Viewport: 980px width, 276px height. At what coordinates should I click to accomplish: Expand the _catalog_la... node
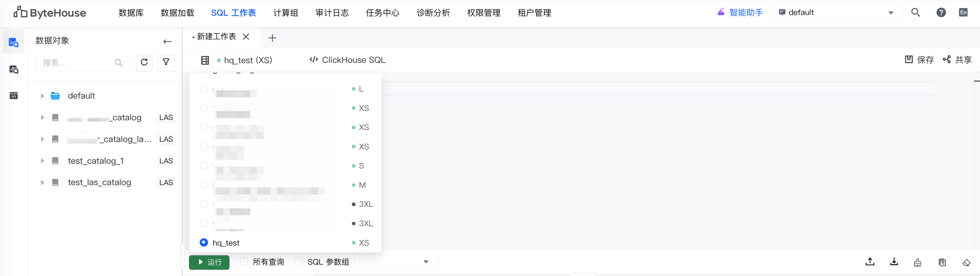[x=42, y=139]
